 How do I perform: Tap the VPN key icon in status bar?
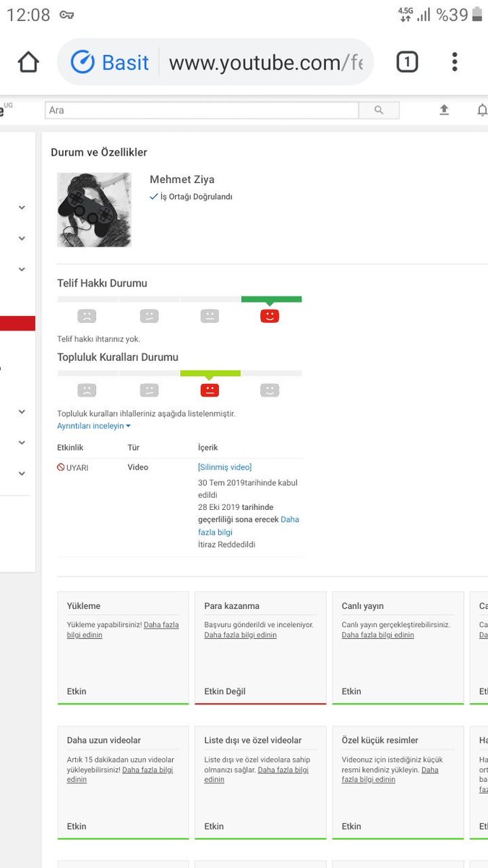[67, 14]
